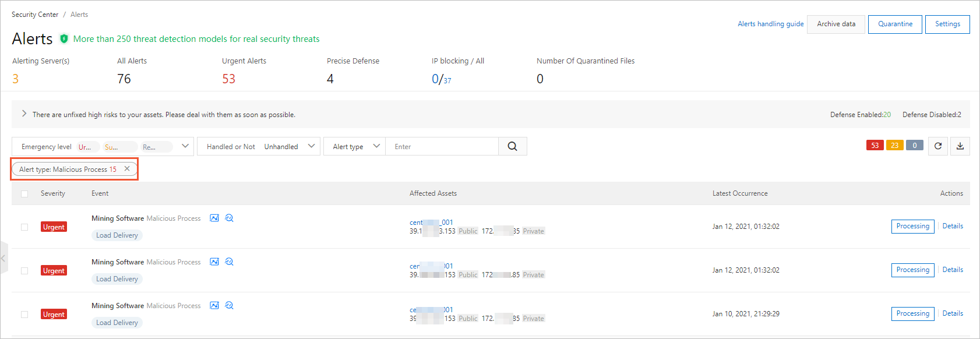Open the Quarantine panel
The width and height of the screenshot is (980, 339).
click(x=896, y=24)
